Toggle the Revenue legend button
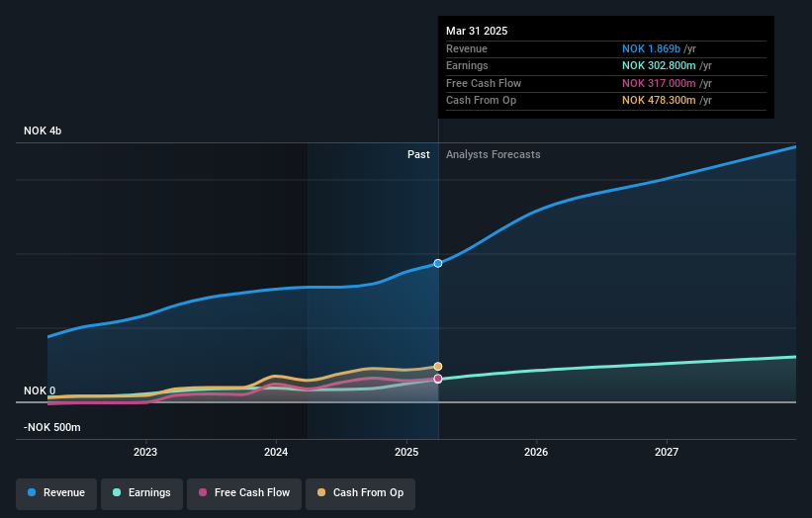The width and height of the screenshot is (812, 518). [56, 493]
